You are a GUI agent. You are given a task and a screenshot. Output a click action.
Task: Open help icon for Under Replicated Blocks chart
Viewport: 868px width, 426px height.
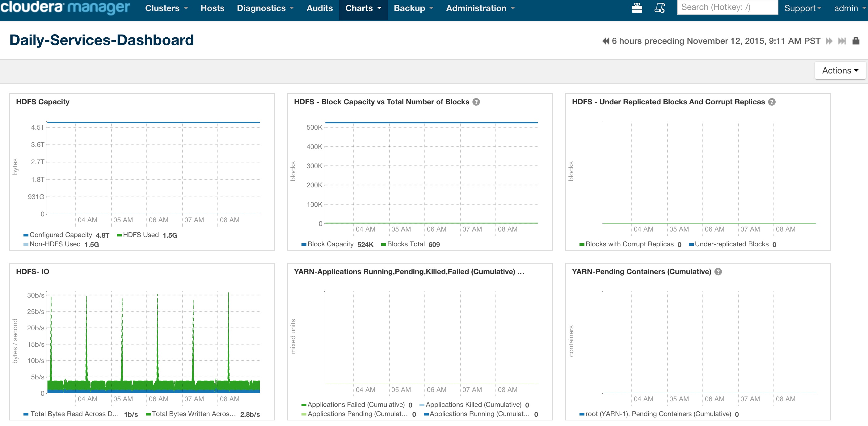click(772, 102)
